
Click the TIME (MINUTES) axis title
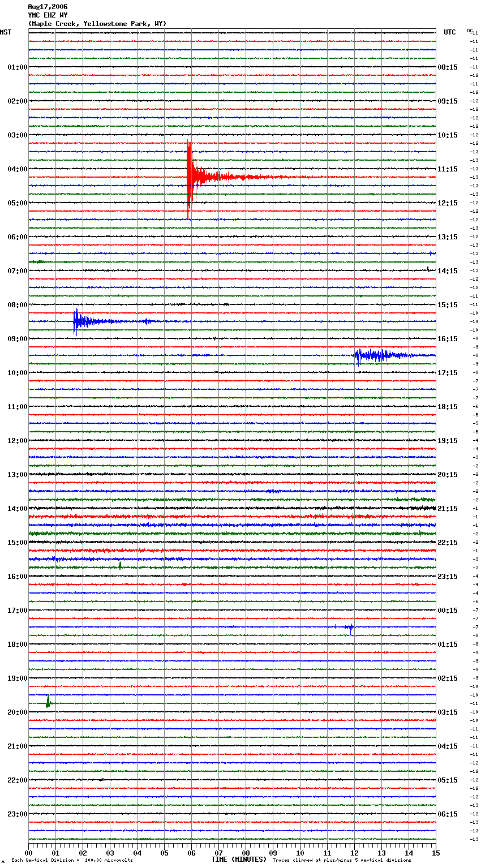pyautogui.click(x=239, y=859)
